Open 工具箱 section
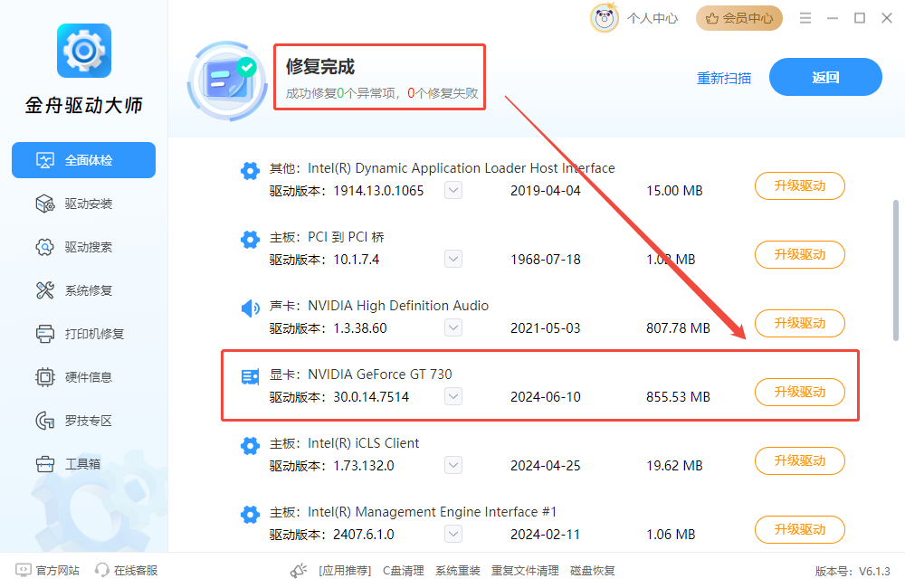 pos(83,464)
